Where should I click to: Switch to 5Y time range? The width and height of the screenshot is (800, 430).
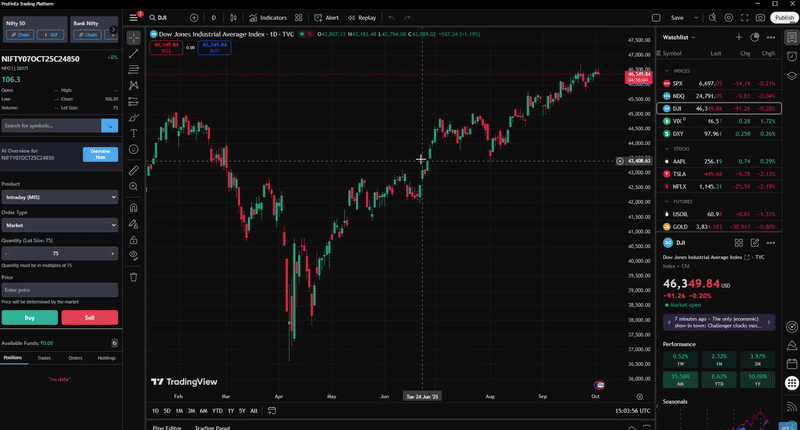click(242, 411)
